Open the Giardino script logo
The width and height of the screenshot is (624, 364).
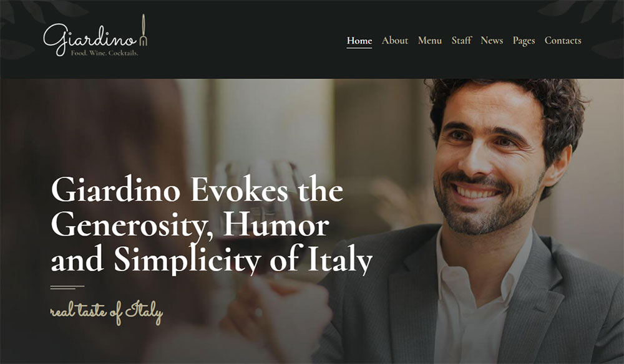95,36
